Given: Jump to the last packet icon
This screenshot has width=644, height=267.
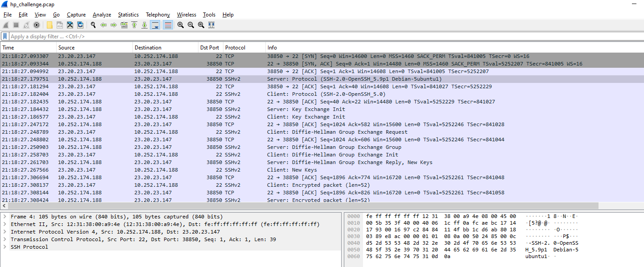Looking at the screenshot, I should (144, 25).
